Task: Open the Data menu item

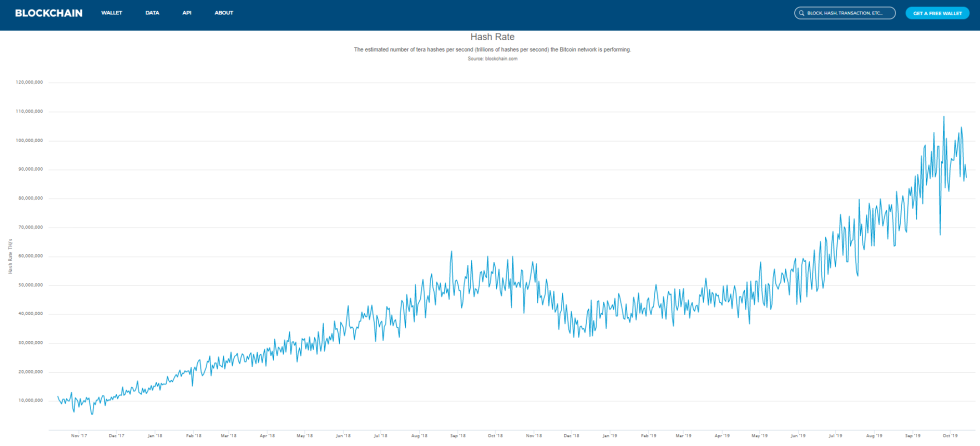Action: (x=152, y=13)
